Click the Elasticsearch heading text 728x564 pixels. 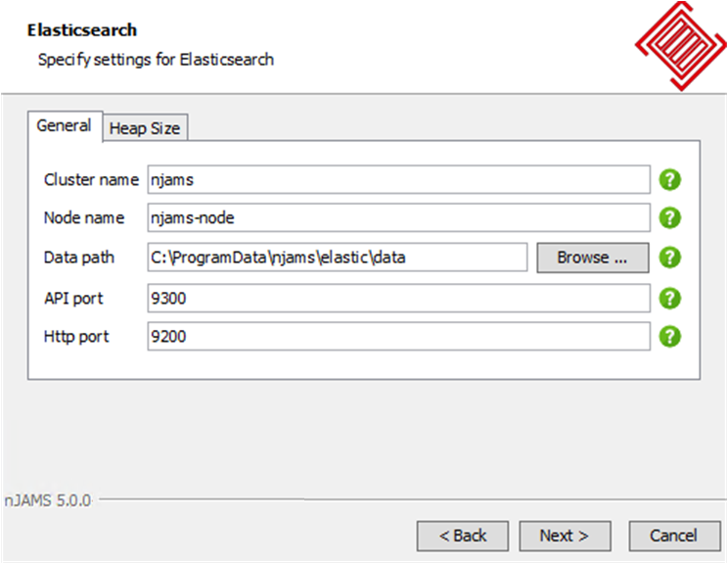point(82,30)
